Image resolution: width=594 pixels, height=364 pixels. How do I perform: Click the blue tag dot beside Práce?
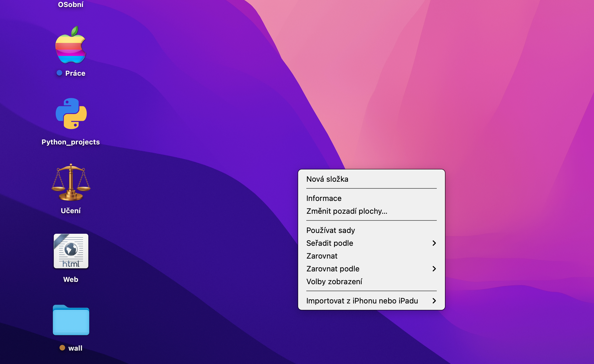59,73
